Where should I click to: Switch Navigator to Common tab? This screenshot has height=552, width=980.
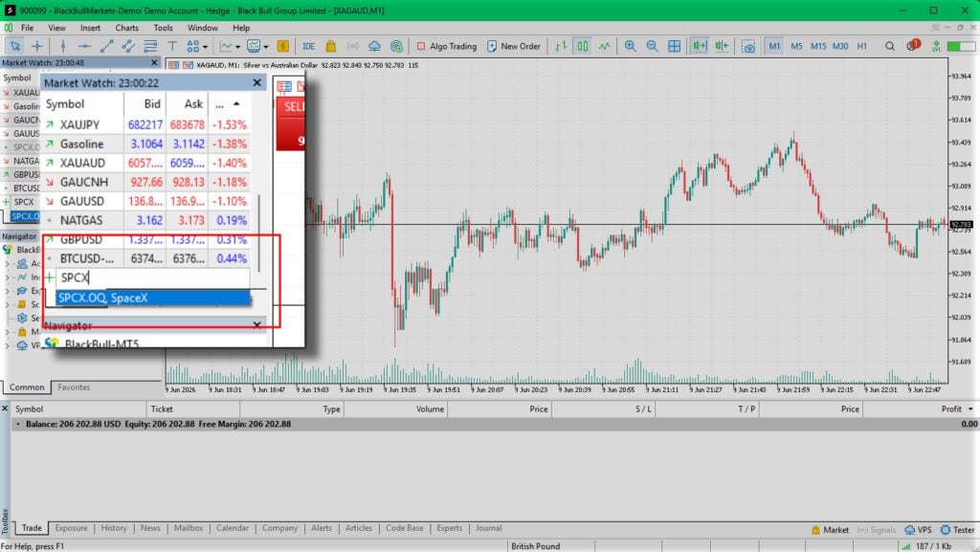[27, 387]
